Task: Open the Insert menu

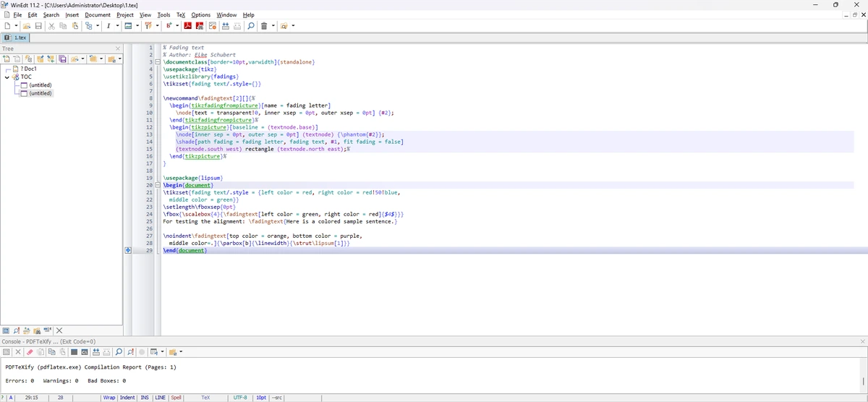Action: [x=72, y=14]
